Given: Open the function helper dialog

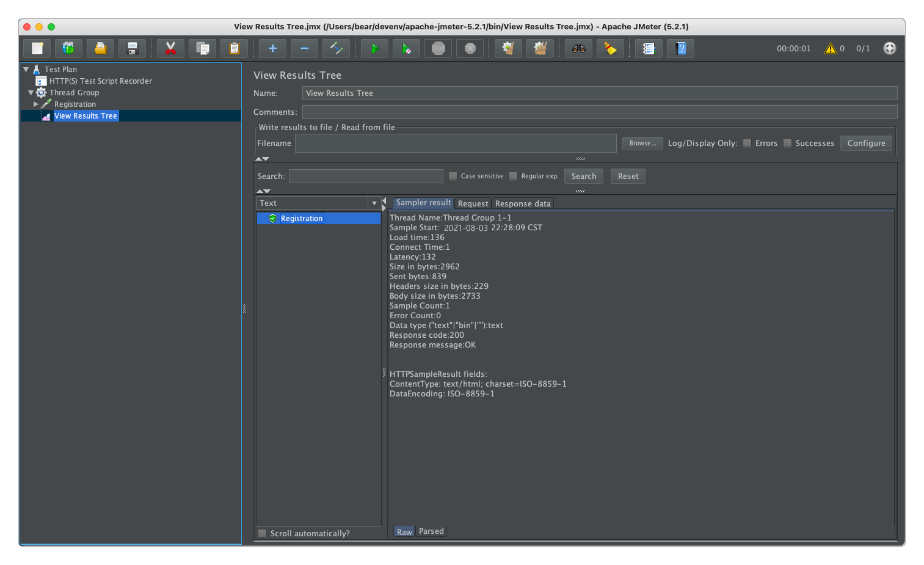Looking at the screenshot, I should point(649,48).
